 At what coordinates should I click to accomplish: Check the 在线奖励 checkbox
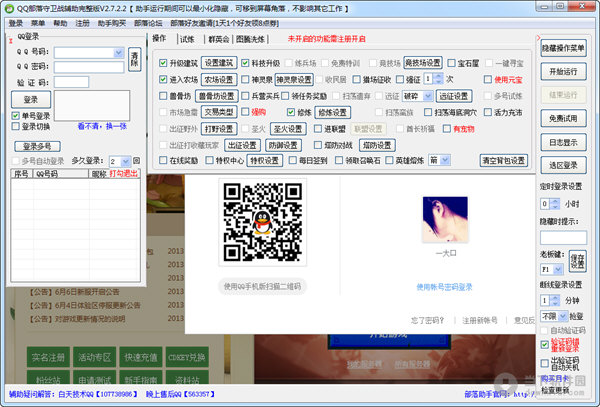163,160
